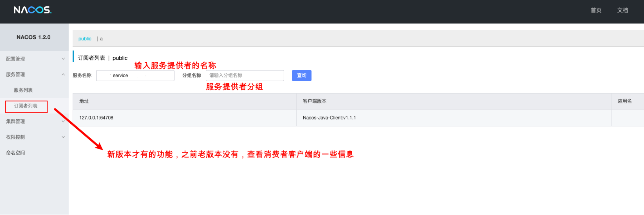Click the 地址 column header

coord(84,101)
